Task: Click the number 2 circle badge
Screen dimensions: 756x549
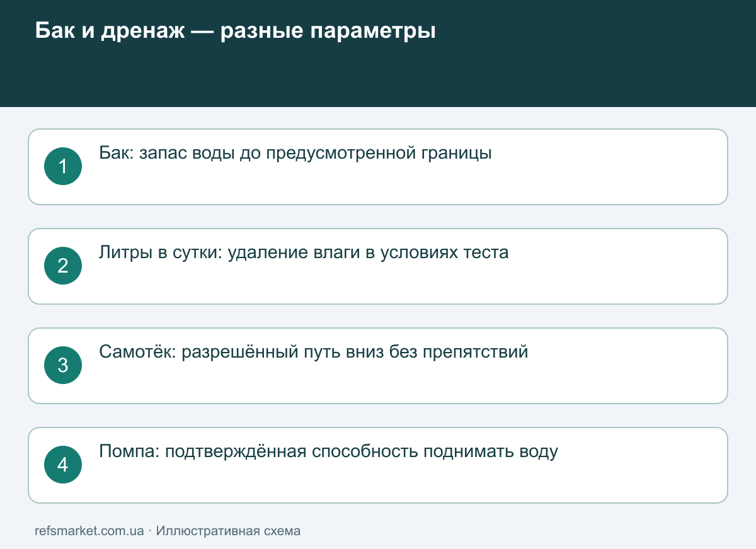Action: 63,266
